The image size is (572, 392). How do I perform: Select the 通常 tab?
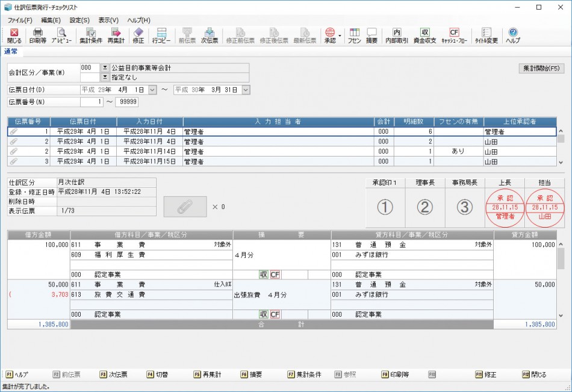(x=11, y=52)
